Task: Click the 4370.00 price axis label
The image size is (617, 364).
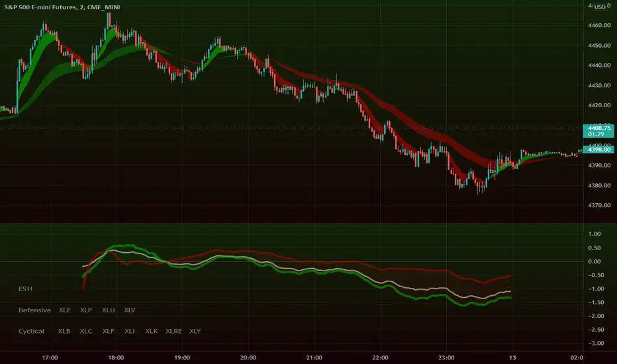Action: [x=599, y=205]
